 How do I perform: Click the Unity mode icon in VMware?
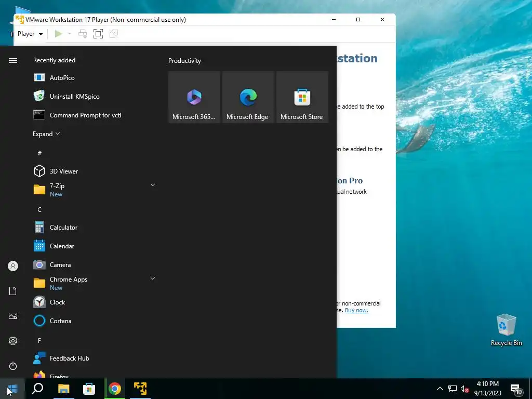click(114, 34)
